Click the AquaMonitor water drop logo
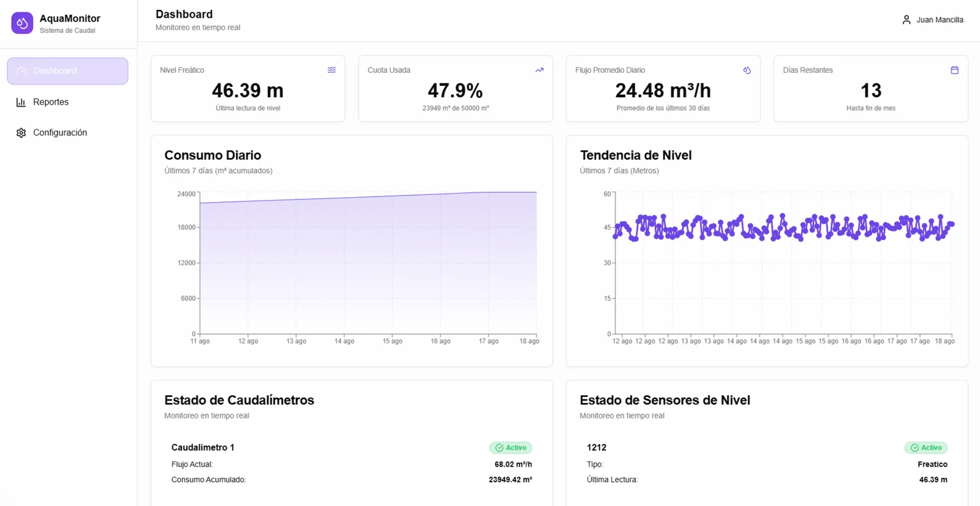 (22, 23)
